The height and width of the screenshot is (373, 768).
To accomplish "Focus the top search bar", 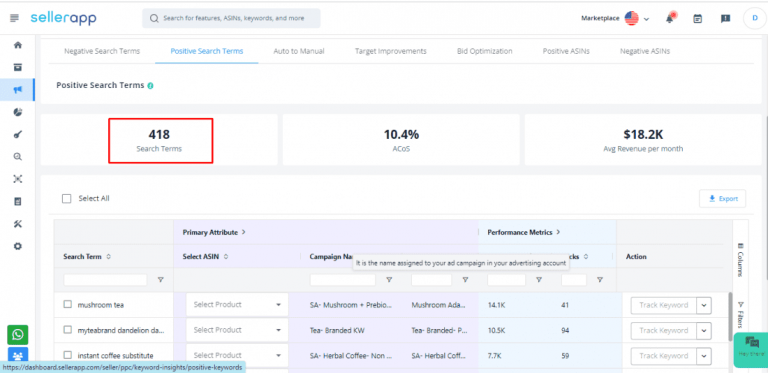I will coord(231,18).
